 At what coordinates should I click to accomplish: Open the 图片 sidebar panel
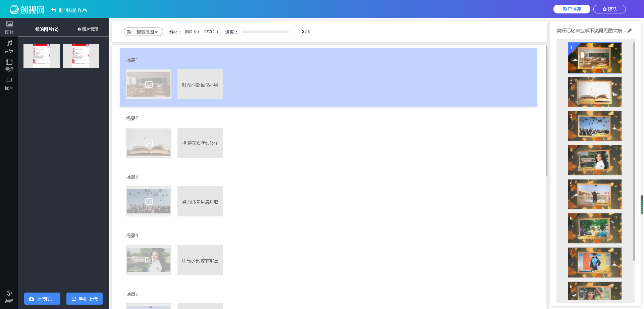pyautogui.click(x=9, y=28)
